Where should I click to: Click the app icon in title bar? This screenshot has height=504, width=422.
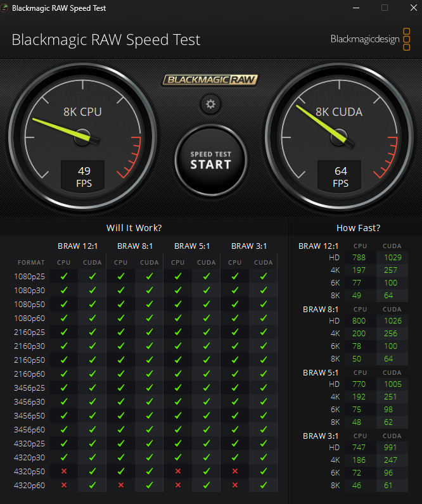tap(4, 8)
